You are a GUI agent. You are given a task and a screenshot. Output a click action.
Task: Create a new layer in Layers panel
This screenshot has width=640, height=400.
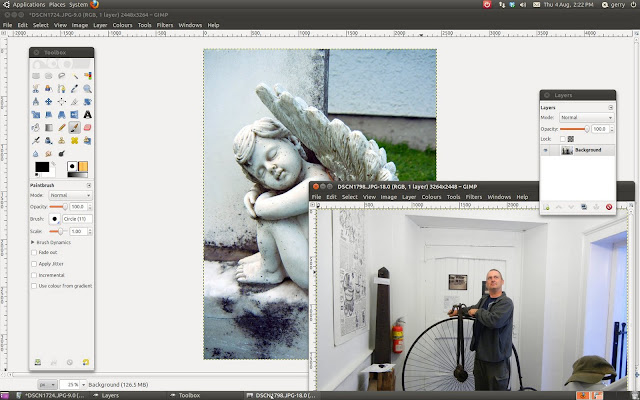(546, 207)
